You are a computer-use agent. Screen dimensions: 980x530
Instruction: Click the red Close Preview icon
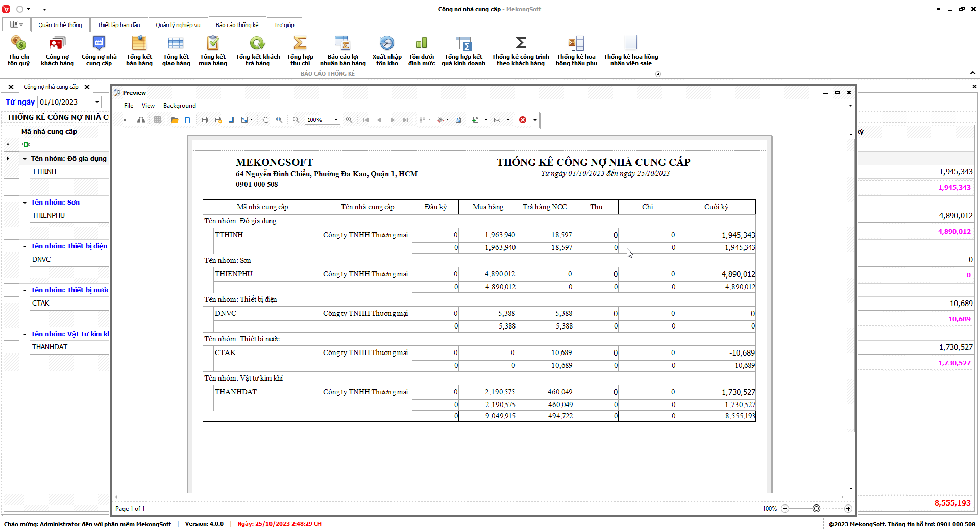tap(523, 120)
